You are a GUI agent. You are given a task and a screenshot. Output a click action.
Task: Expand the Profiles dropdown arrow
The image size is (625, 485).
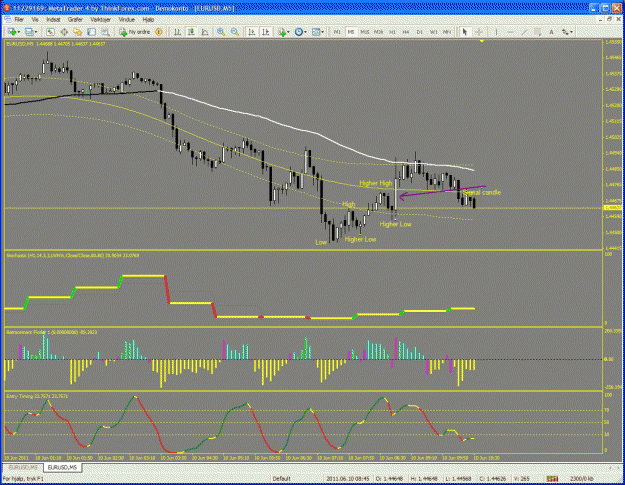coord(36,32)
